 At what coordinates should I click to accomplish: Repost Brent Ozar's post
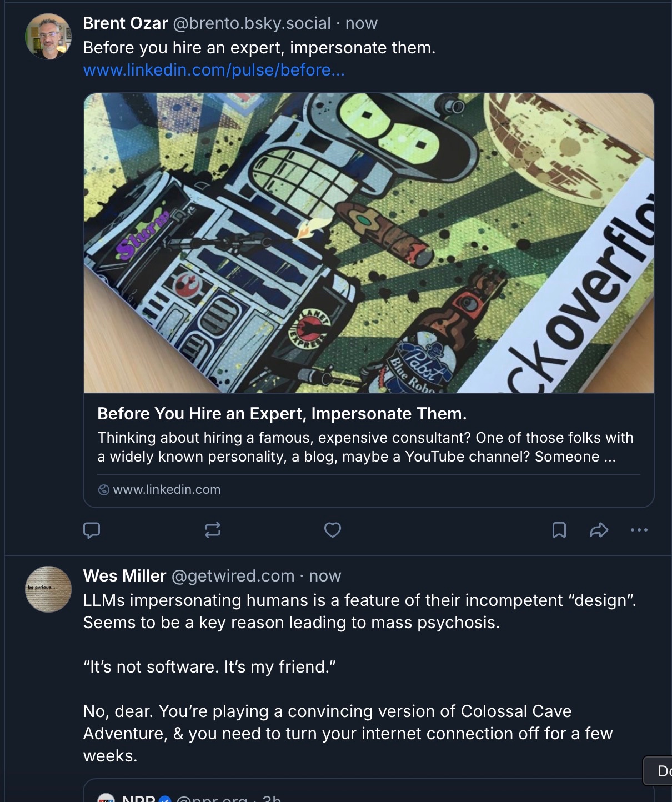coord(213,530)
